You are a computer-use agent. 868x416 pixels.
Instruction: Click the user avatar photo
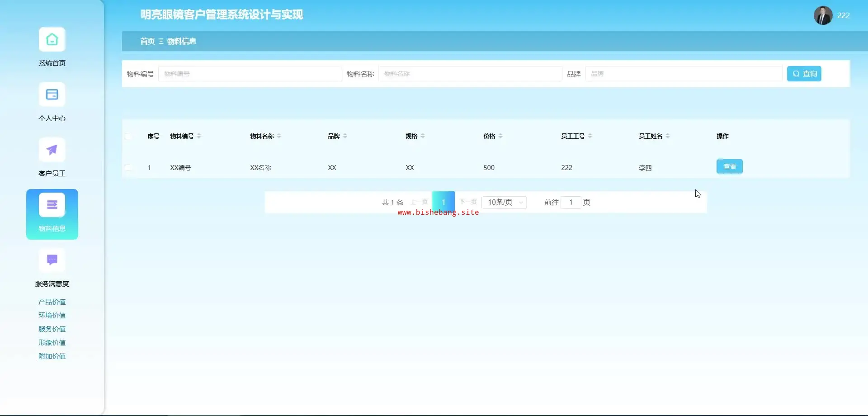823,15
